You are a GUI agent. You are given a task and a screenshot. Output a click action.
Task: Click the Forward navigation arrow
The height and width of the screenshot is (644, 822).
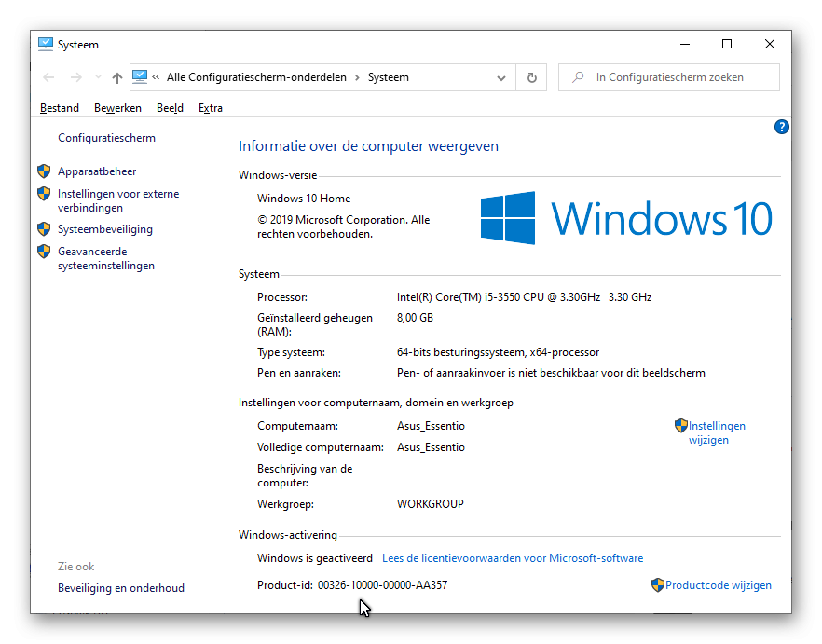pos(76,77)
